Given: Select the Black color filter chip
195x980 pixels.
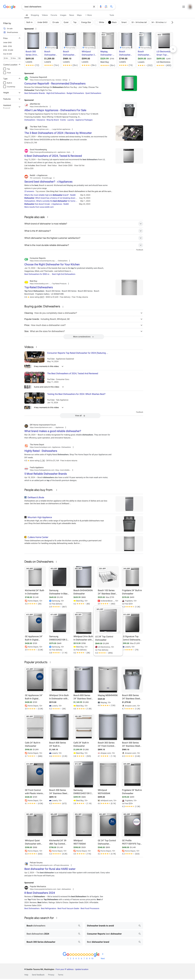Looking at the screenshot, I should 112,22.
